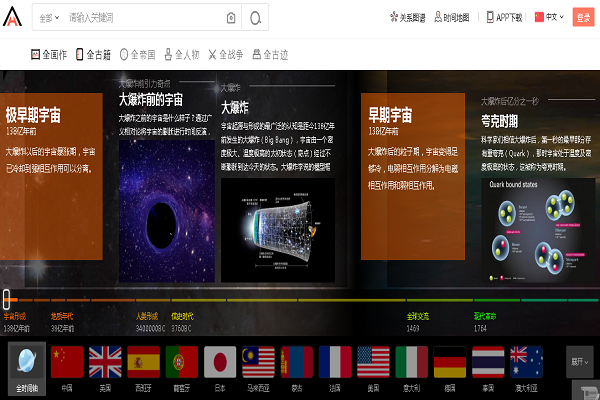Select the 全战争 wars tab
The height and width of the screenshot is (400, 600).
pos(226,54)
